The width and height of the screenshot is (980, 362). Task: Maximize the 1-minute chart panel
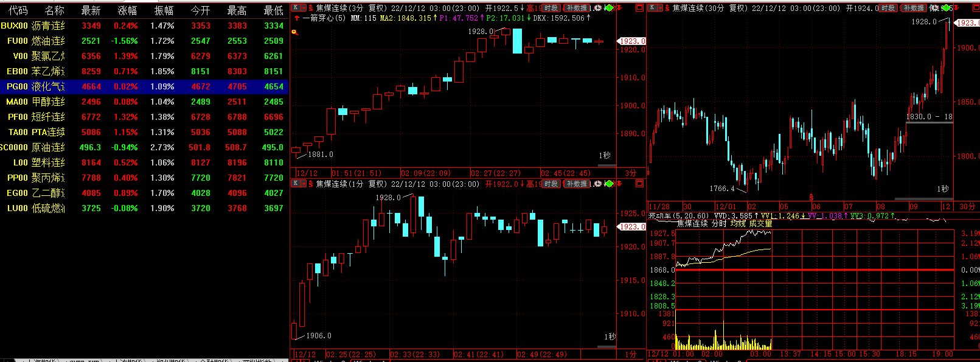tap(639, 183)
